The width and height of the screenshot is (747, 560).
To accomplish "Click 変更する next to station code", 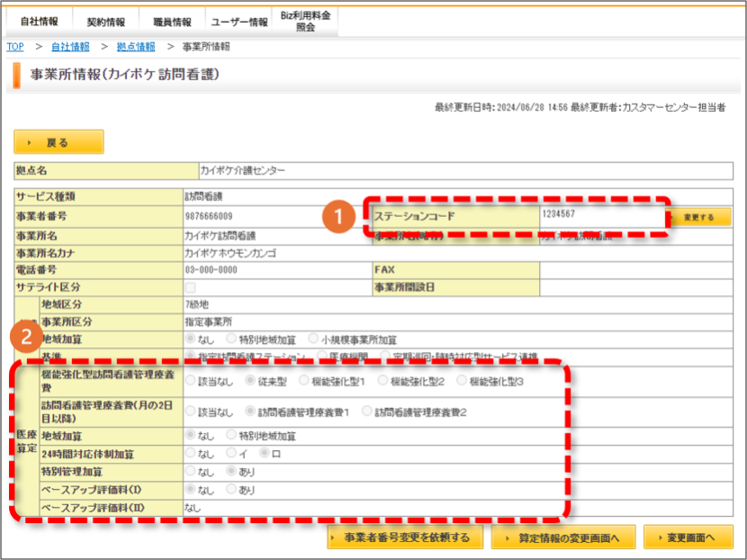I will pyautogui.click(x=699, y=217).
